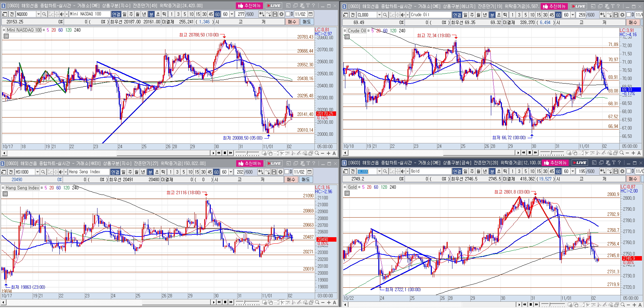
Task: Click settings gear in Crude Oil toolbar
Action: click(622, 14)
